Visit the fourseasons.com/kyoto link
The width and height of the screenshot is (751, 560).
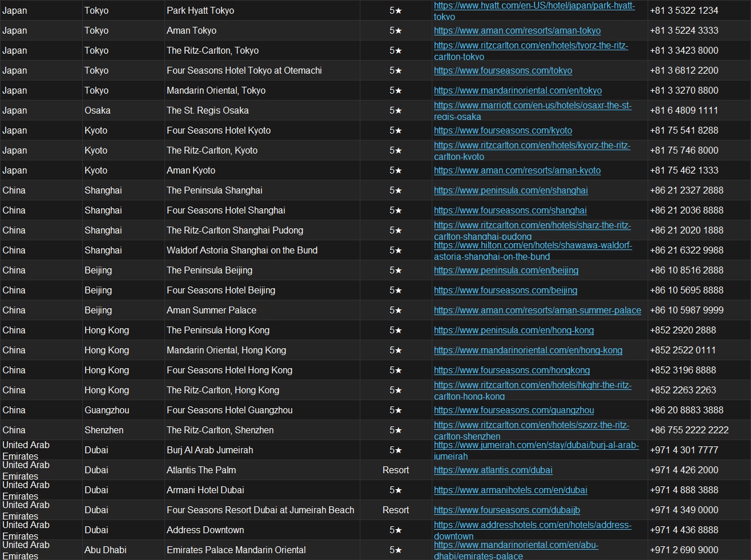pos(503,131)
